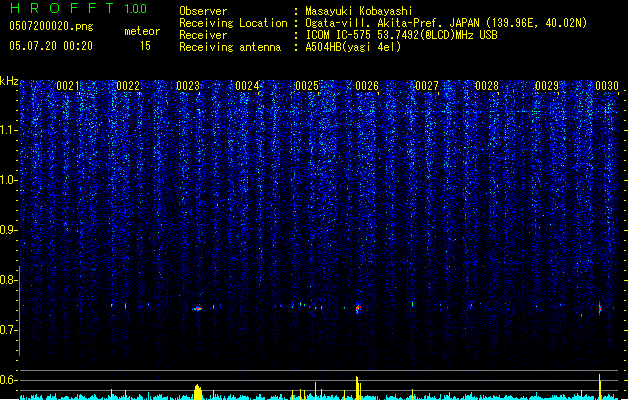The image size is (629, 400).
Task: Click the red meteor echo near 0026
Action: click(x=358, y=308)
